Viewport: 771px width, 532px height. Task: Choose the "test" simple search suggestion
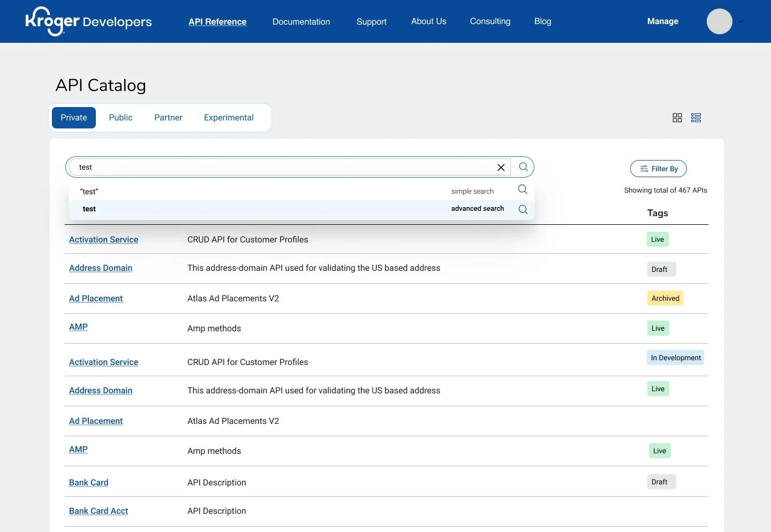302,191
